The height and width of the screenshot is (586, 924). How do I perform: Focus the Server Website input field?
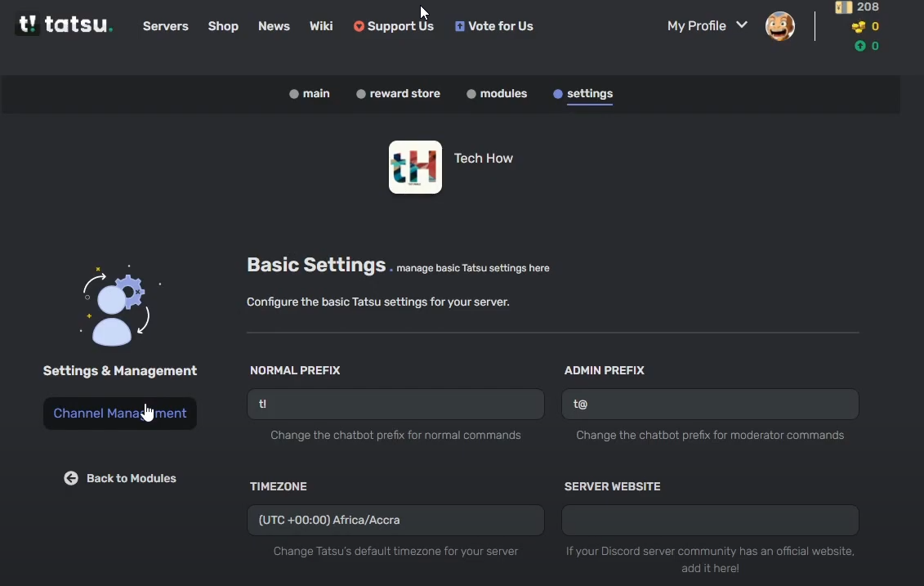pos(710,520)
